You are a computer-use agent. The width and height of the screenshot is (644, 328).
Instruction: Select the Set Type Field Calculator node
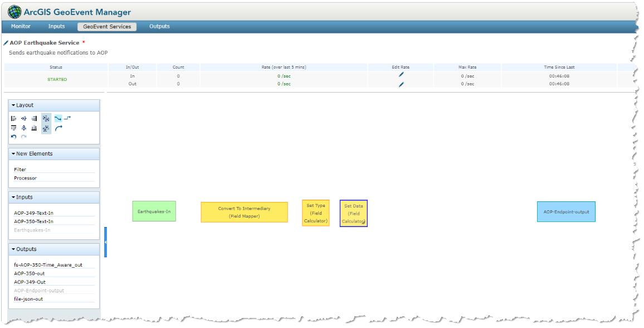(x=316, y=213)
